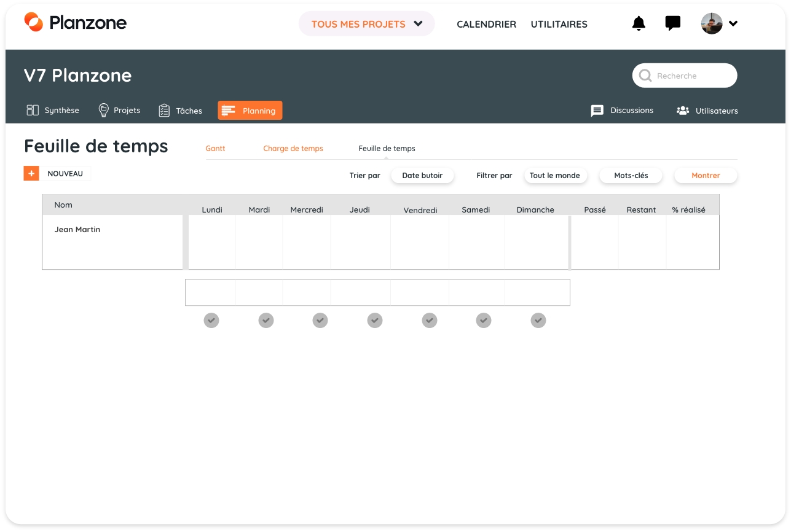The height and width of the screenshot is (532, 791).
Task: Open Tâches checklist icon
Action: point(164,111)
